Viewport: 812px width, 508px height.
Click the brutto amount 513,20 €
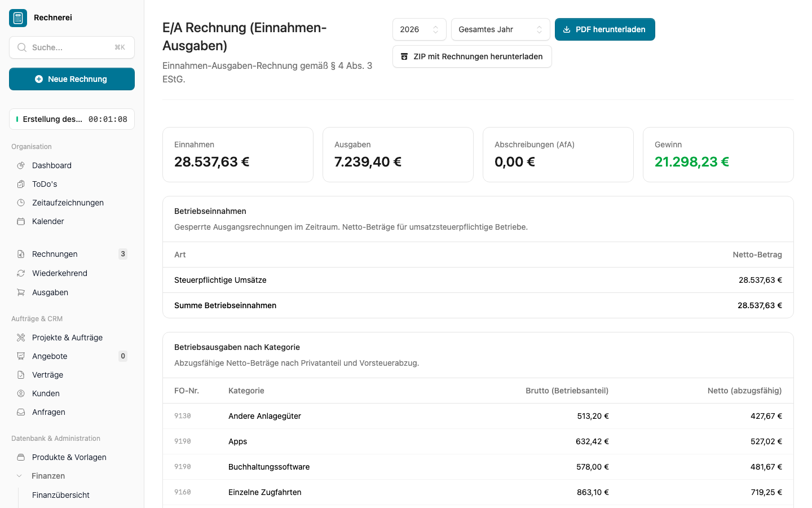[x=593, y=416]
